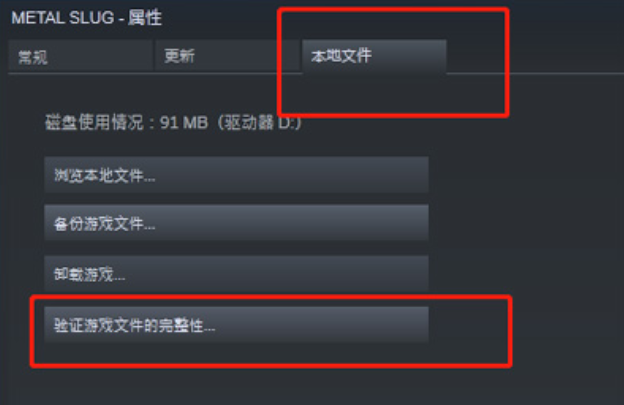Viewport: 624px width, 405px height.
Task: Back up the game files
Action: [x=236, y=223]
